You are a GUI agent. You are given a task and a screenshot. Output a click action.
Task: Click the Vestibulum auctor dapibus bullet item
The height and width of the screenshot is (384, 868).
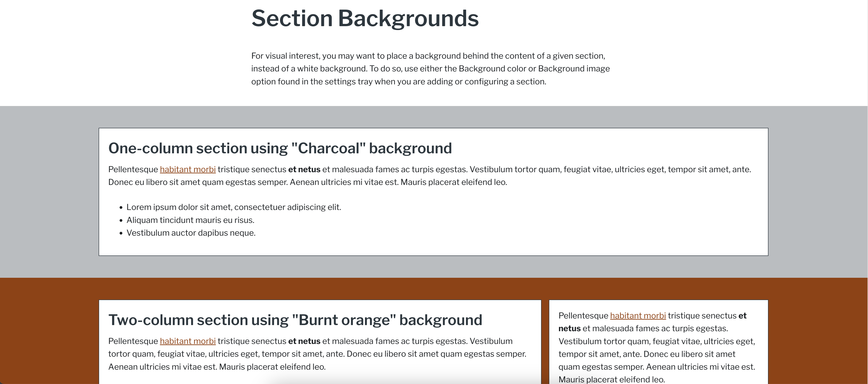click(191, 232)
